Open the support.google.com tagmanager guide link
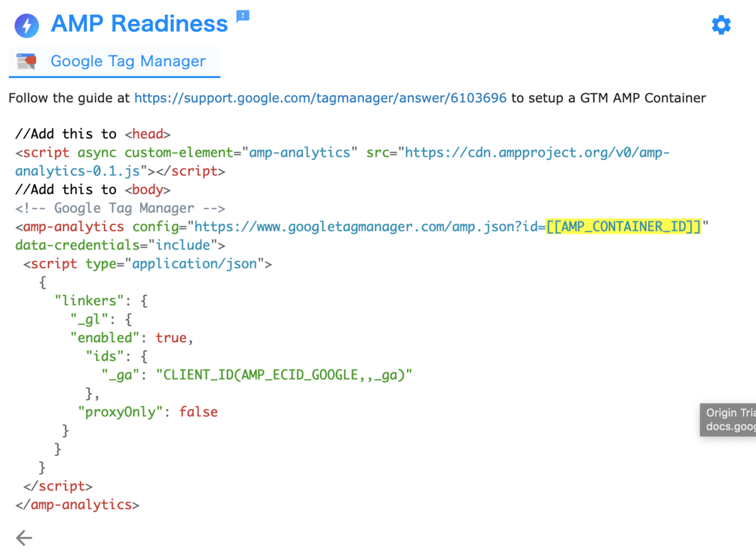 pos(320,98)
